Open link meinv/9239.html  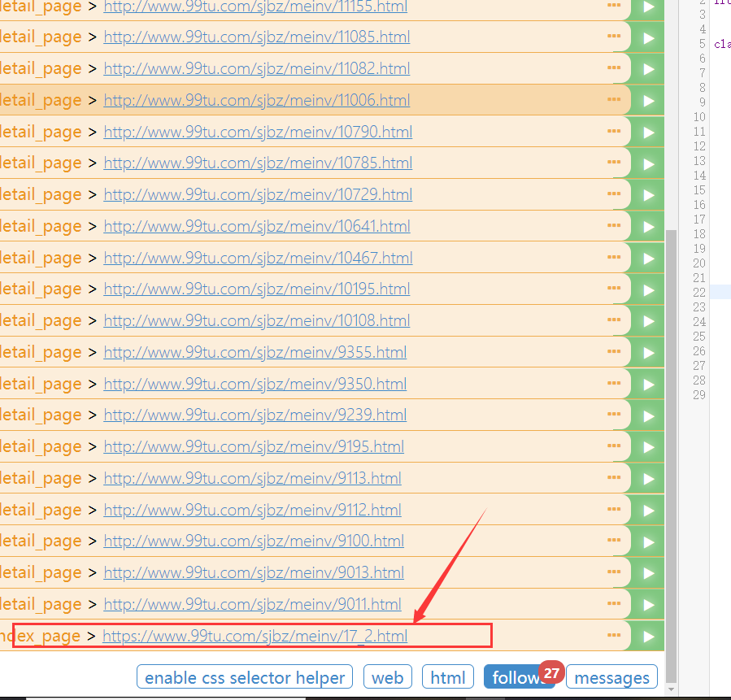[255, 415]
